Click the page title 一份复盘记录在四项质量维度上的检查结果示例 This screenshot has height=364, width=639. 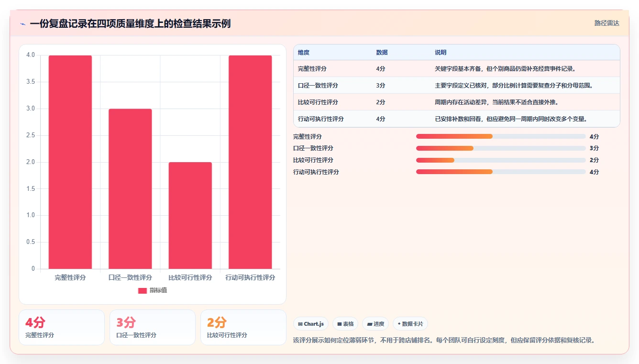(130, 23)
